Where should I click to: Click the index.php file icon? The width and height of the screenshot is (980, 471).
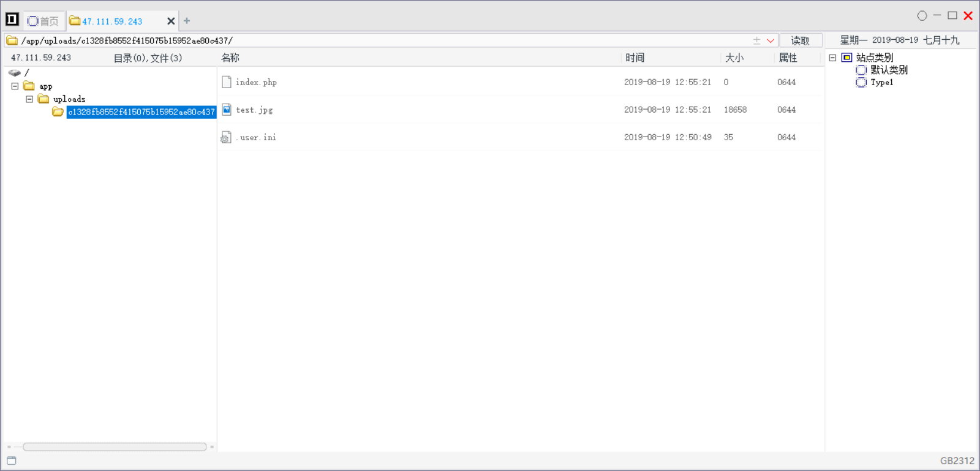227,82
